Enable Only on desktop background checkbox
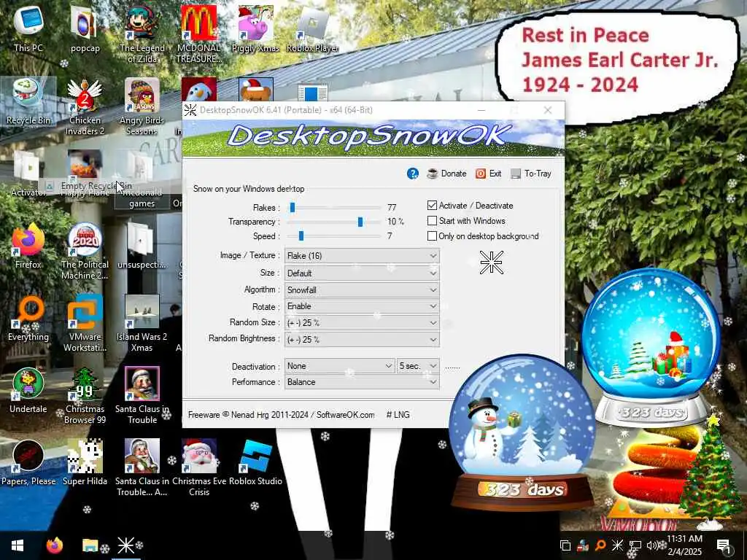 click(432, 236)
